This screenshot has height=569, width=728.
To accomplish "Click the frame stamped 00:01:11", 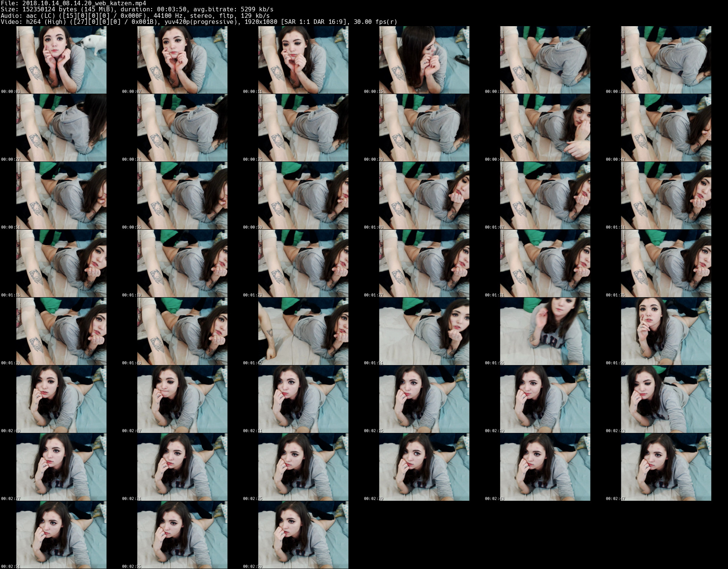I will (666, 196).
